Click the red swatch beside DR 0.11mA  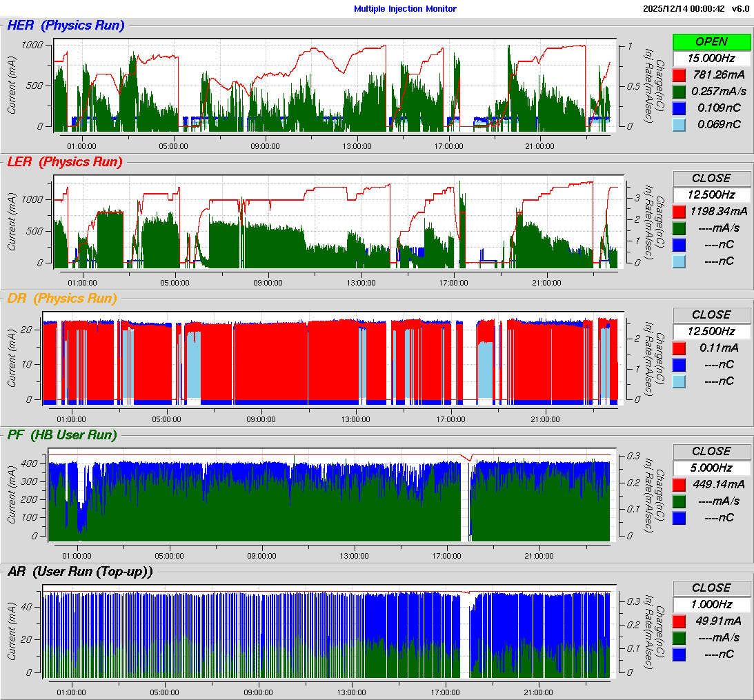(679, 348)
